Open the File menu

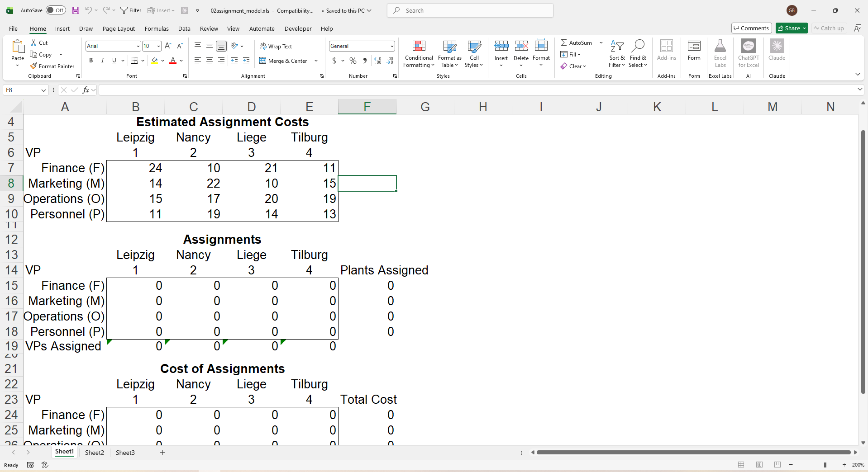[13, 28]
